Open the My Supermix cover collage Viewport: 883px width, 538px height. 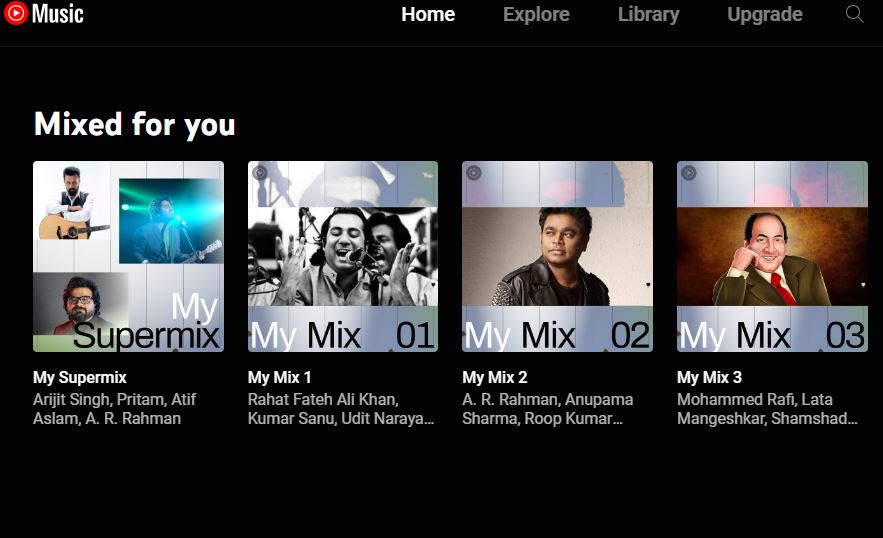[128, 257]
